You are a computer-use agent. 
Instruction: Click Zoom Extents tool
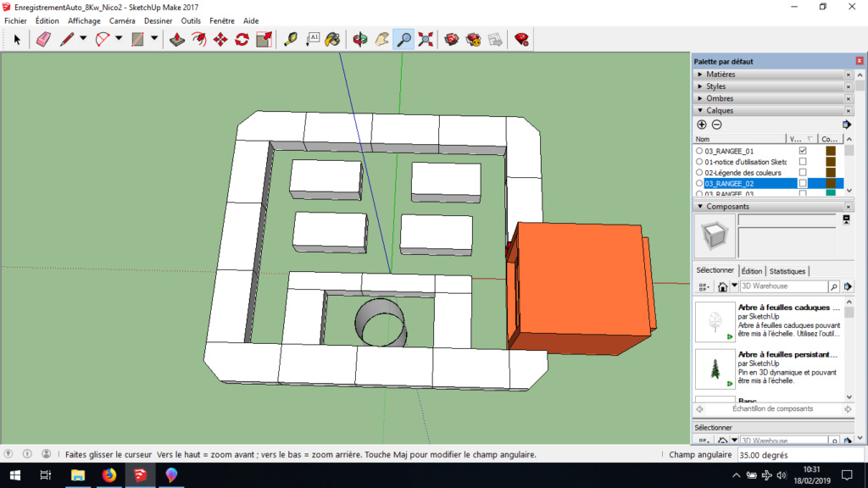tap(426, 39)
